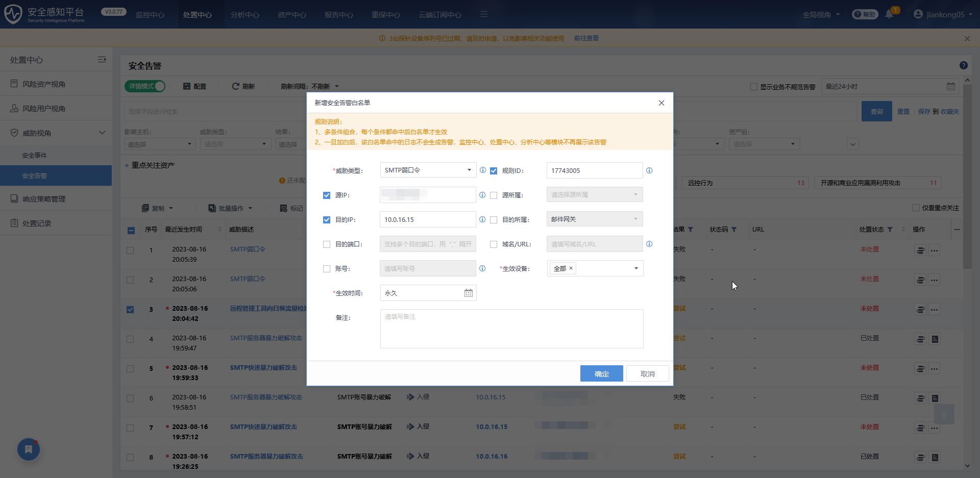Check the 域名/URL checkbox

(x=494, y=244)
